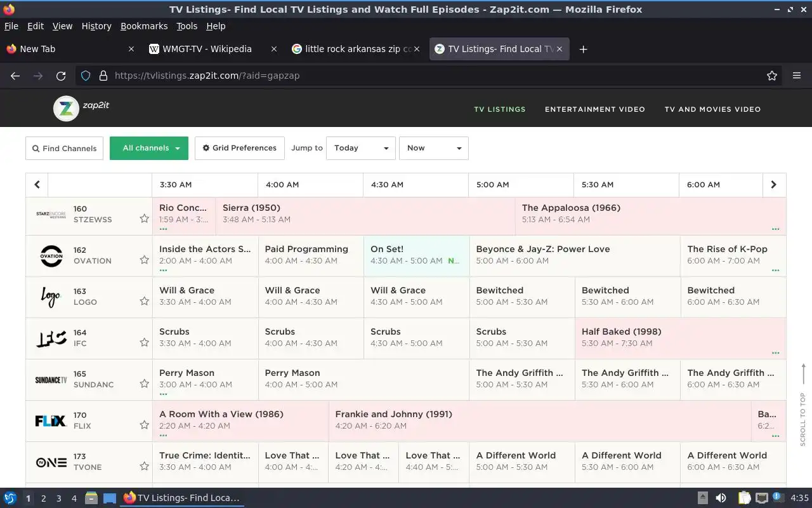Bookmark this page with the star icon
This screenshot has width=812, height=508.
click(772, 76)
